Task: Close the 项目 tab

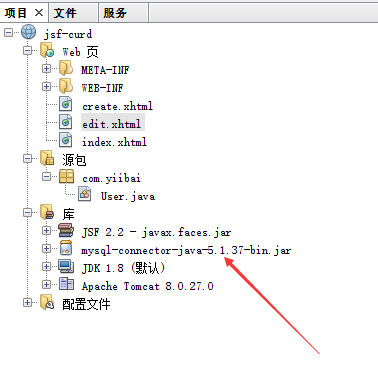Action: (39, 13)
